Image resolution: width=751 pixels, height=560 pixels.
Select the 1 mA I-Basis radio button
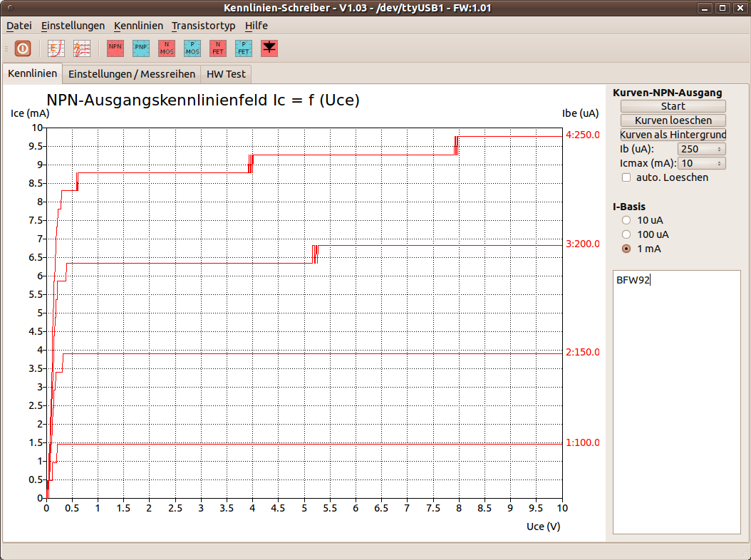pyautogui.click(x=626, y=249)
